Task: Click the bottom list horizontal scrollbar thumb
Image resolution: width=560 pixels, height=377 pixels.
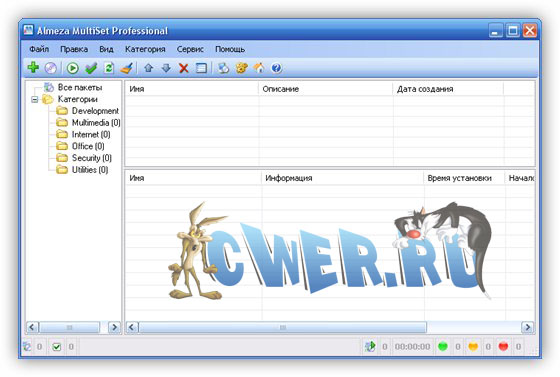Action: [x=282, y=327]
